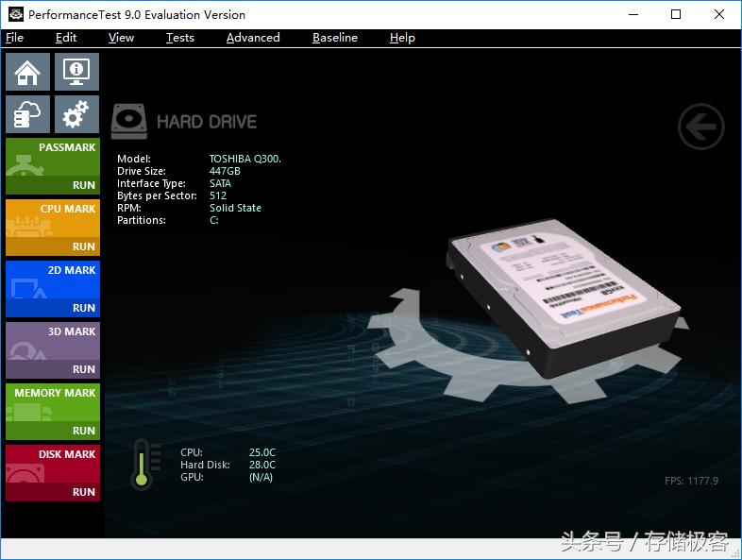The width and height of the screenshot is (742, 560).
Task: Run the Memory Mark test
Action: coord(53,431)
